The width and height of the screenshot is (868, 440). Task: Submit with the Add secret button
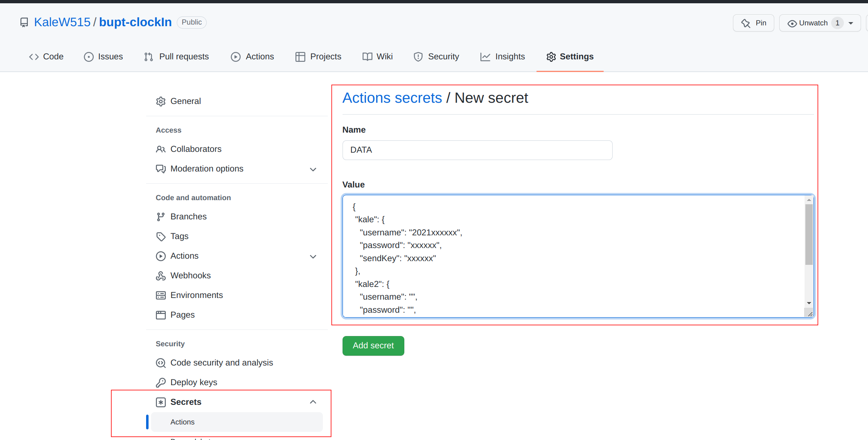click(373, 346)
